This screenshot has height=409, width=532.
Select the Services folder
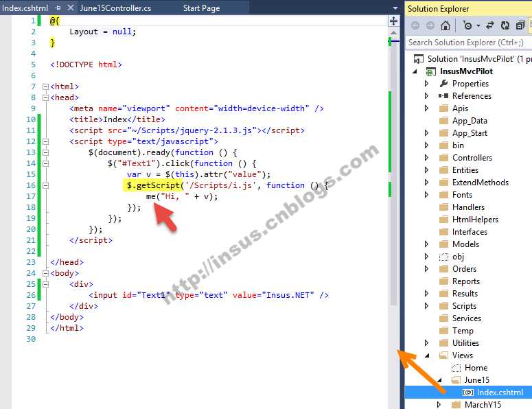click(467, 318)
